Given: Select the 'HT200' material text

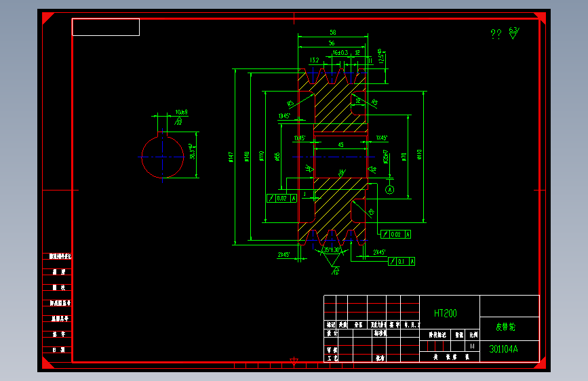Looking at the screenshot, I should (x=445, y=313).
